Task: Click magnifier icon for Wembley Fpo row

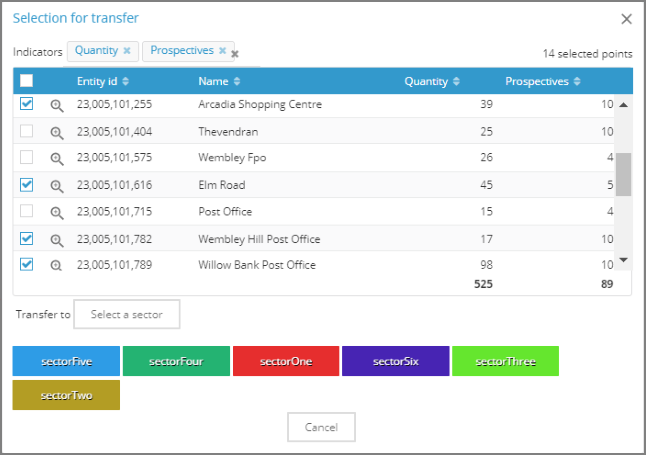Action: click(x=57, y=158)
